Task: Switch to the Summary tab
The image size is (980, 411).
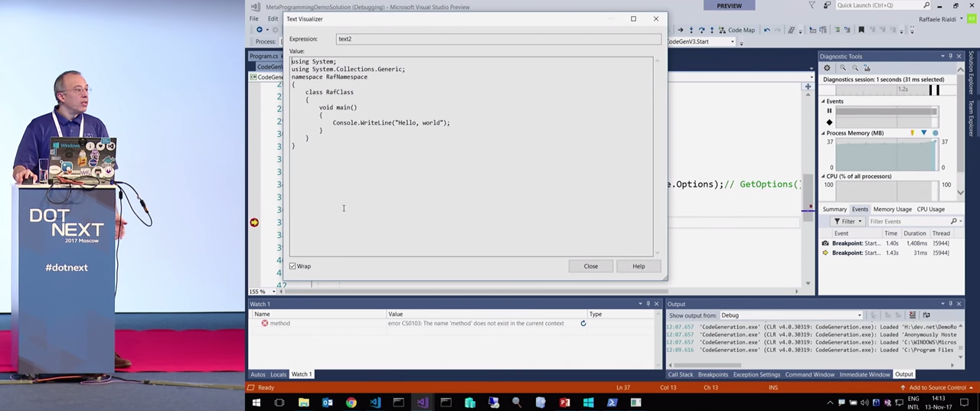Action: pos(835,209)
